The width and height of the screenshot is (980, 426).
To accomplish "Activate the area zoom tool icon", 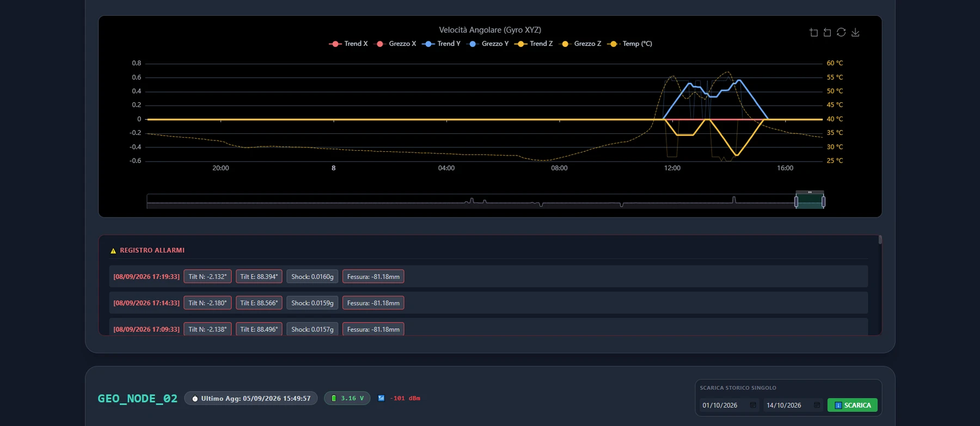I will coord(813,33).
